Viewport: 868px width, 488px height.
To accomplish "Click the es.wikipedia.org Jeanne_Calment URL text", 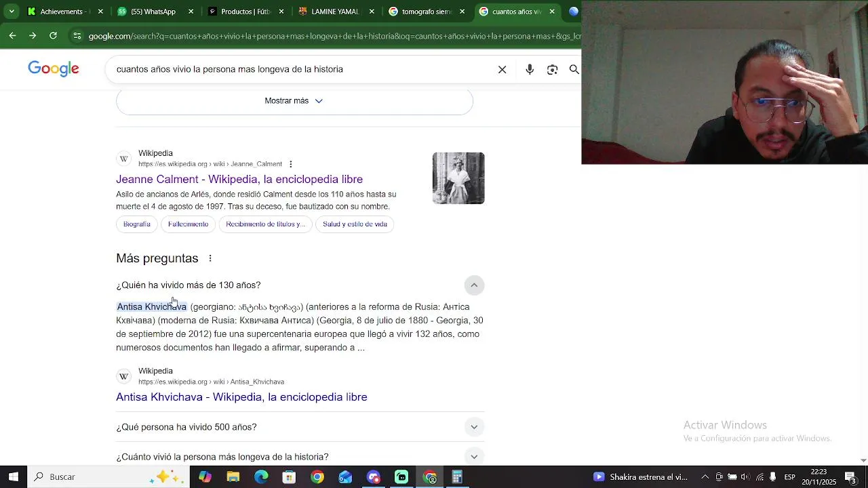I will pyautogui.click(x=210, y=164).
